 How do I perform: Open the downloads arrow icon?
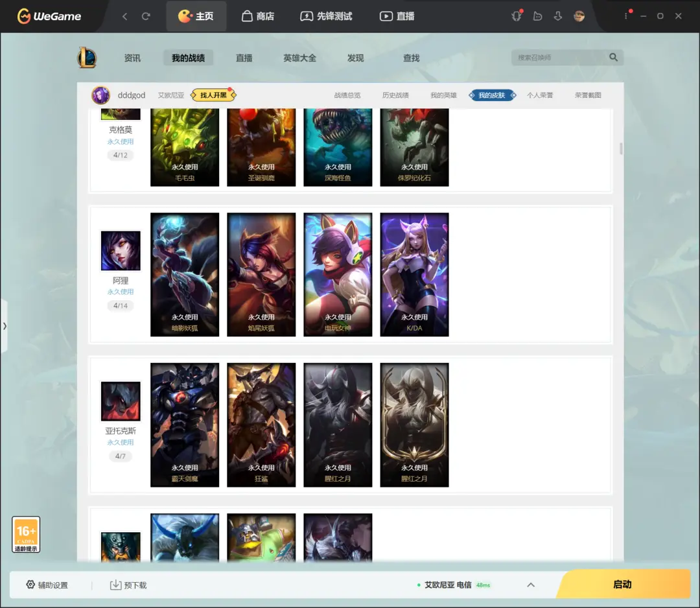(558, 16)
